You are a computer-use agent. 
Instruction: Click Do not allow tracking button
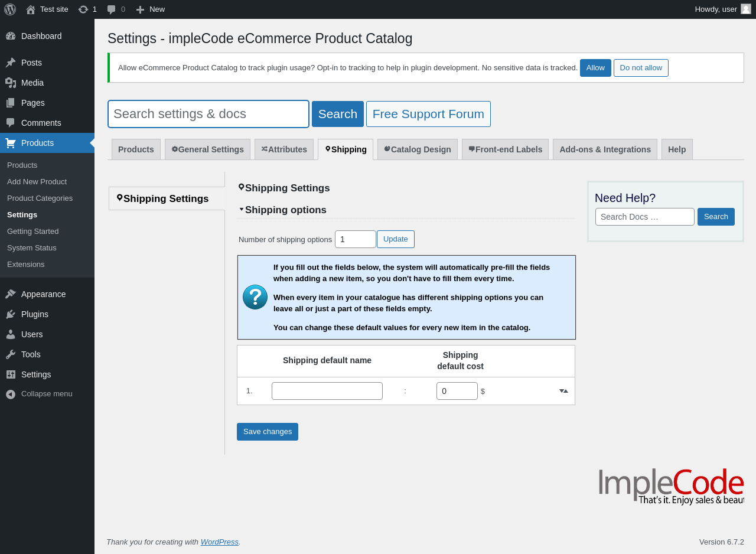[x=641, y=68]
